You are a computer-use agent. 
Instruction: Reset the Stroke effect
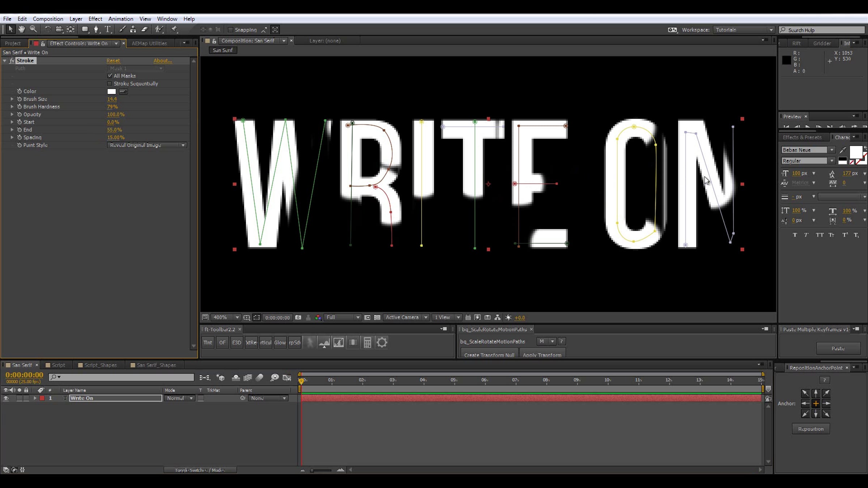tap(113, 60)
